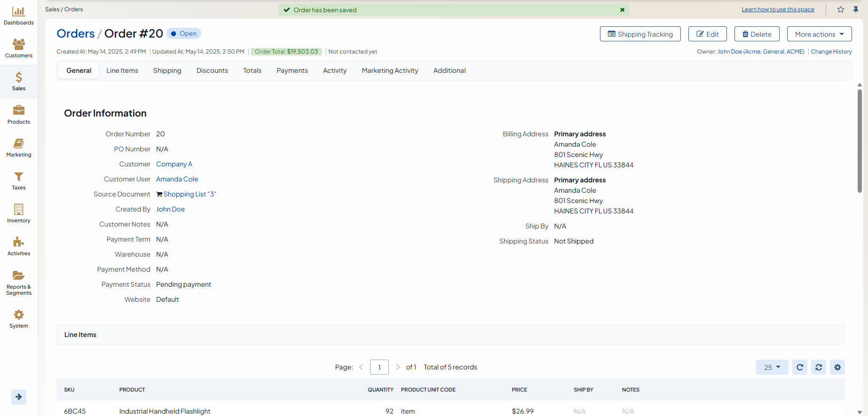Click the Shipping Tracking button
Viewport: 868px width, 416px height.
(640, 34)
